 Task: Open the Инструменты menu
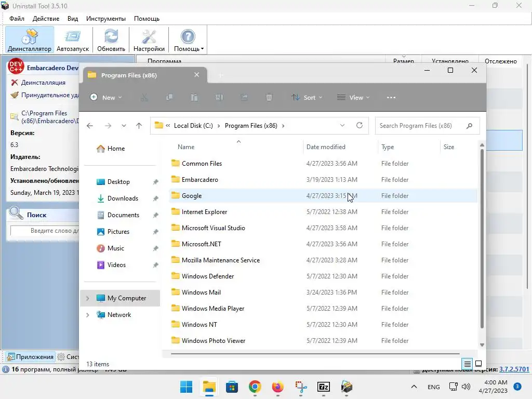click(106, 19)
